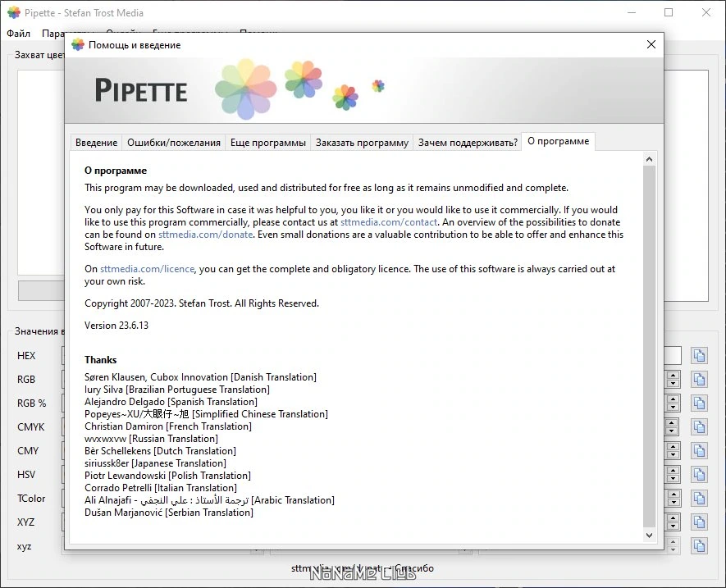The height and width of the screenshot is (588, 726).
Task: Click the Copyright 2007-2023 Stefan Trost line
Action: pyautogui.click(x=202, y=303)
